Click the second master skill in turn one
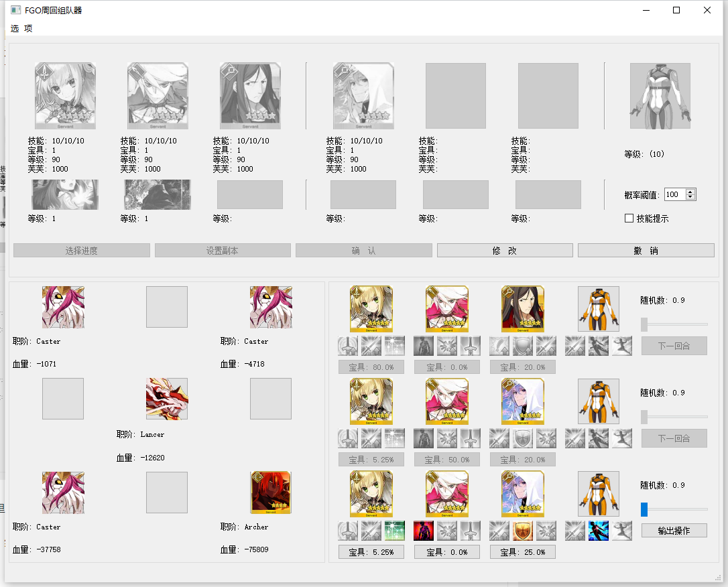Image resolution: width=728 pixels, height=587 pixels. [599, 346]
